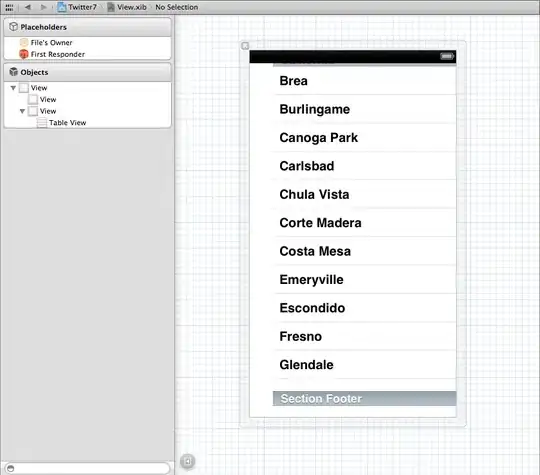Viewport: 540px width, 475px height.
Task: Click the View.xib file icon in jump bar
Action: pyautogui.click(x=111, y=7)
